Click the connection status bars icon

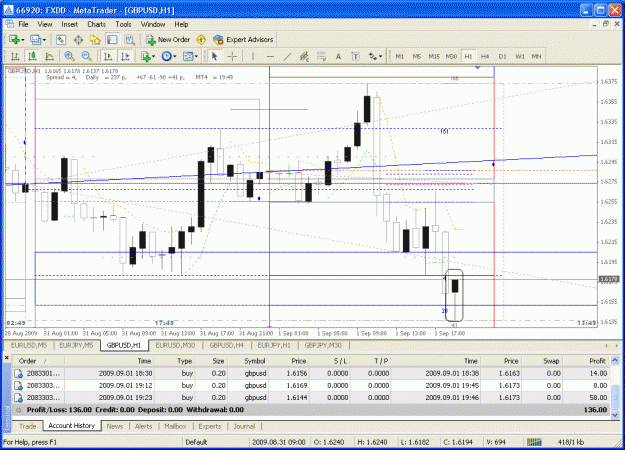click(x=534, y=442)
